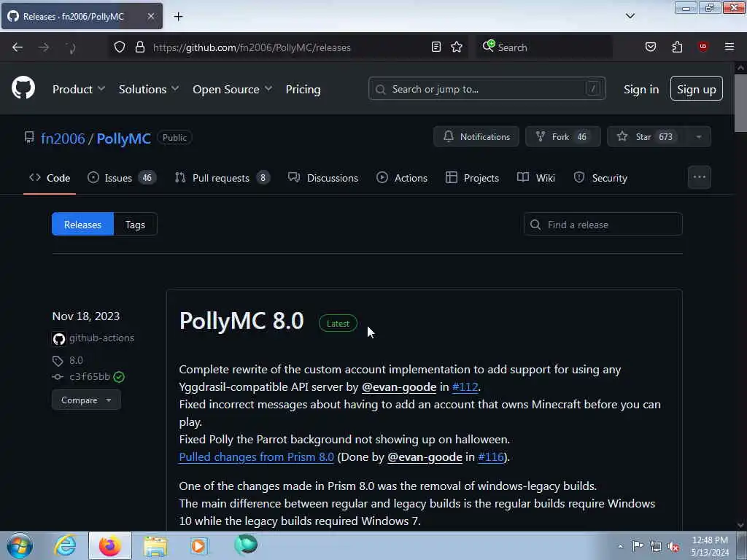Open the github-actions author link
747x560 pixels.
click(101, 338)
